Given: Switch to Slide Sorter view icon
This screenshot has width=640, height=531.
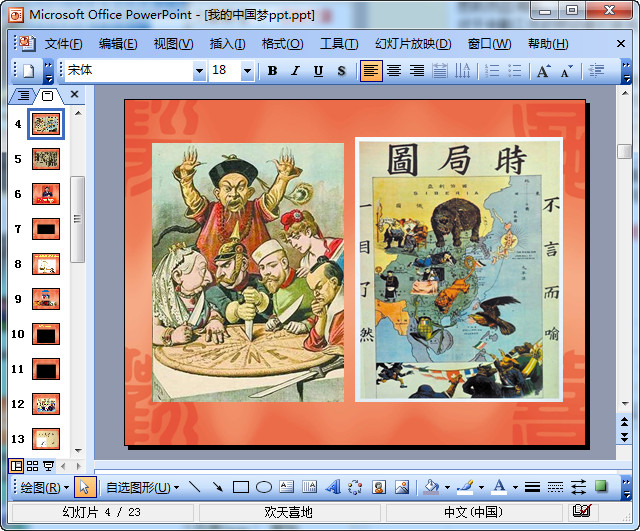Looking at the screenshot, I should (x=33, y=466).
